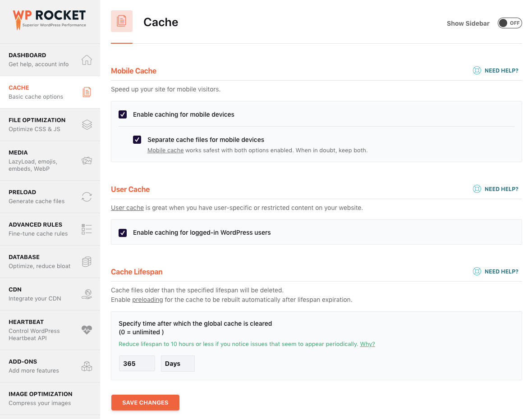Click Need Help next to Cache Lifespan
This screenshot has width=532, height=419.
tap(496, 271)
